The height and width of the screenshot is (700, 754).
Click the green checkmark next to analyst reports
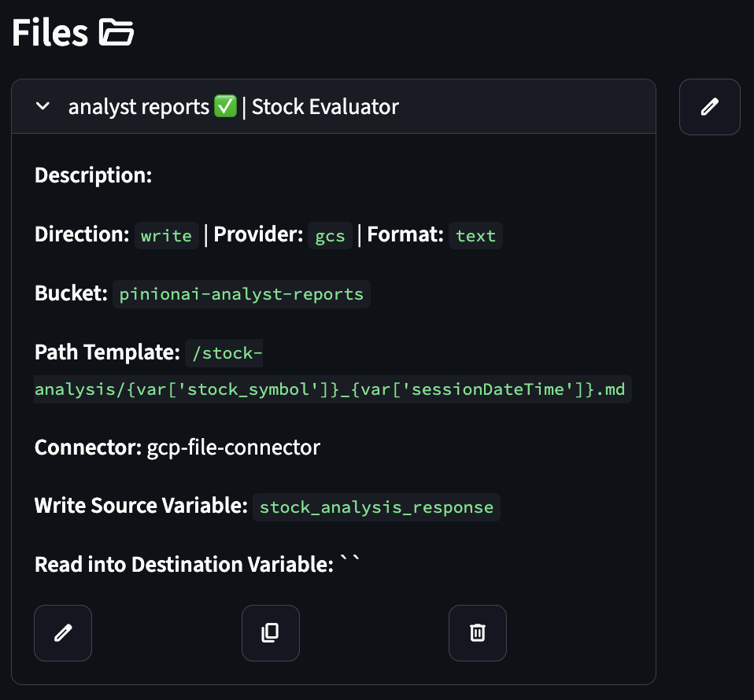coord(225,107)
